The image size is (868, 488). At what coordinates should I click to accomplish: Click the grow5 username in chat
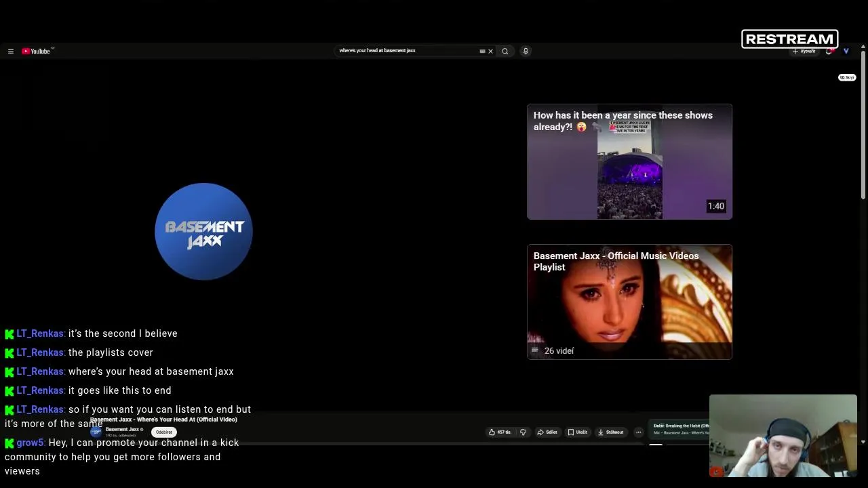pyautogui.click(x=30, y=443)
